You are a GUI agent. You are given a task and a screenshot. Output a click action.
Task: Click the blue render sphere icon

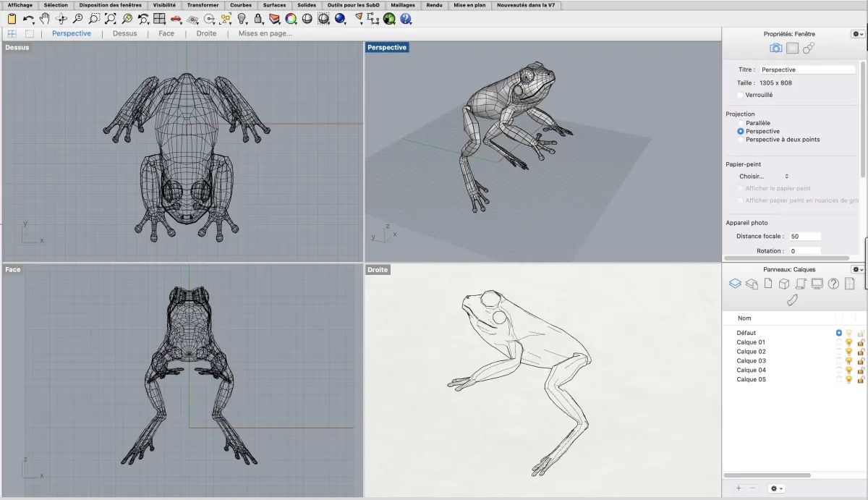coord(339,18)
